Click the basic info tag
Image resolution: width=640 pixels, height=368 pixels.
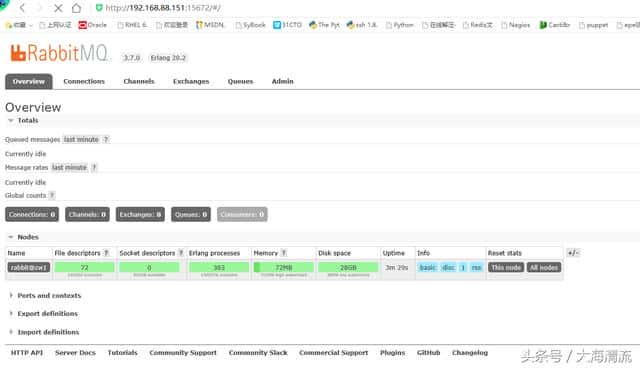coord(427,268)
